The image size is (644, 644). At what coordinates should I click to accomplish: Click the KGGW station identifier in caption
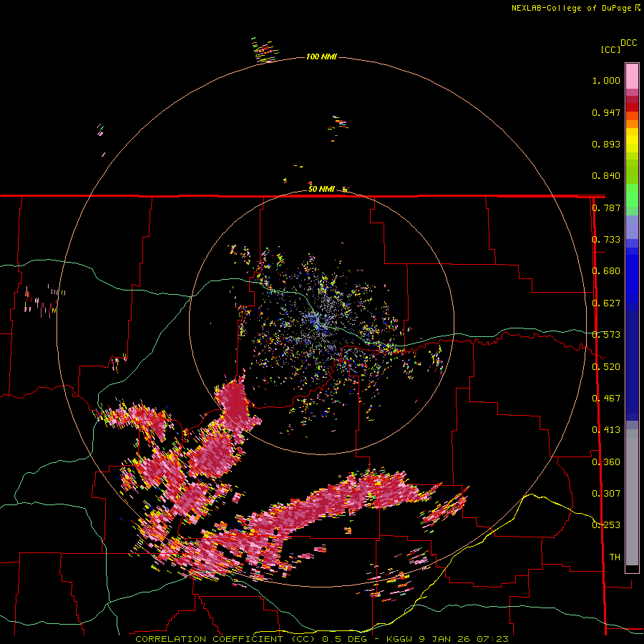(x=401, y=639)
